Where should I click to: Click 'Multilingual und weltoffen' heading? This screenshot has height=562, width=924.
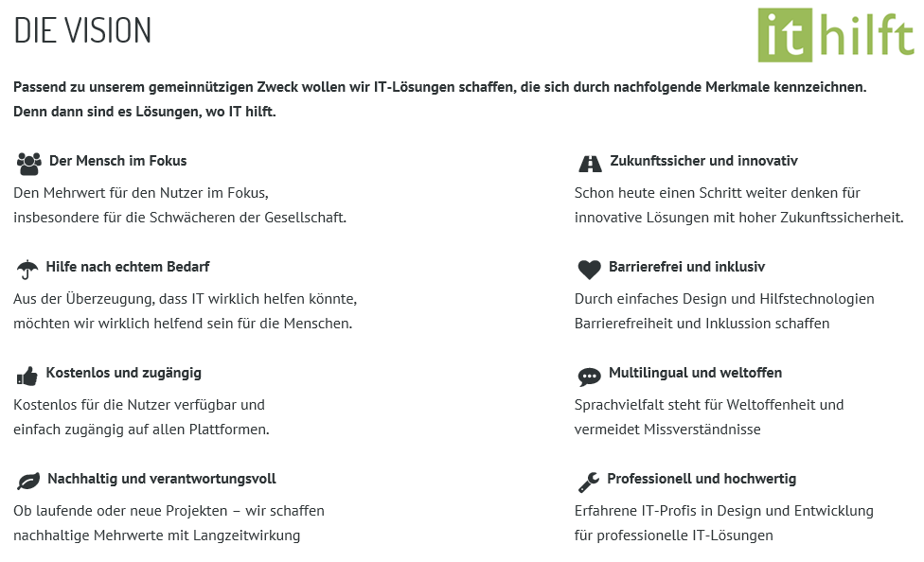[696, 373]
